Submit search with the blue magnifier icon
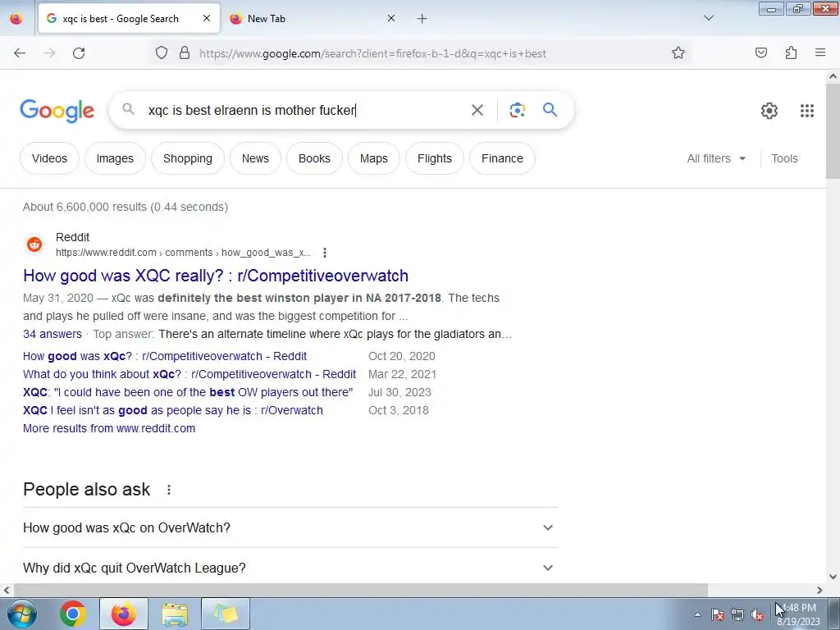The height and width of the screenshot is (630, 840). 550,110
